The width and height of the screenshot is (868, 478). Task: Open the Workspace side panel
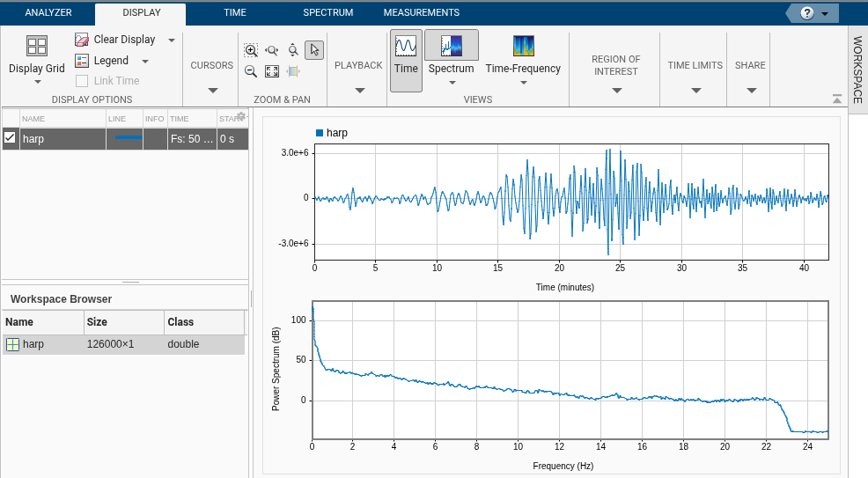click(857, 70)
